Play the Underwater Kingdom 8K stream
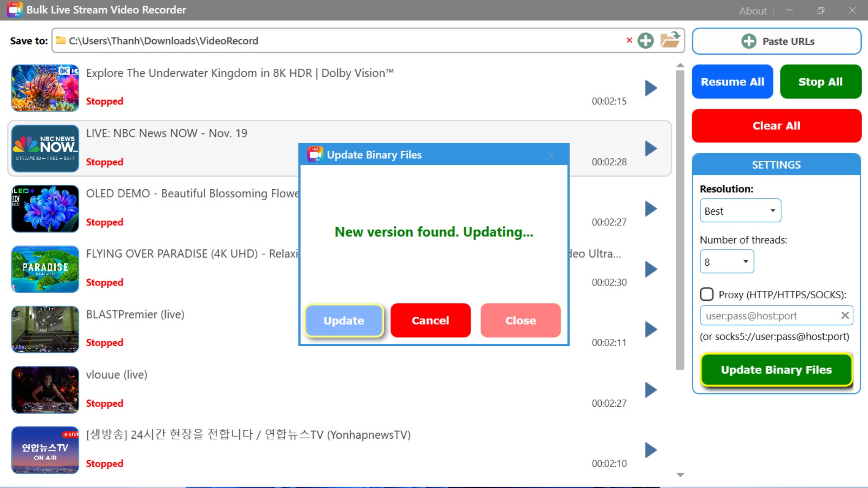The image size is (868, 488). [651, 88]
